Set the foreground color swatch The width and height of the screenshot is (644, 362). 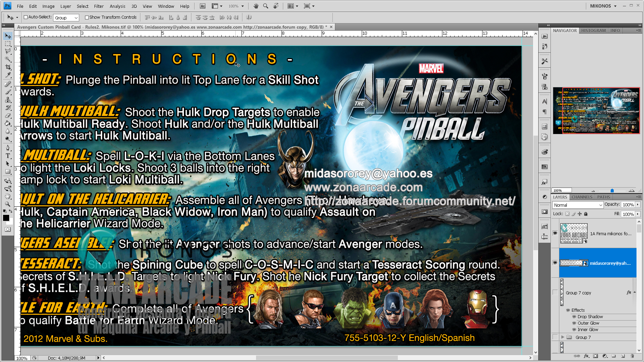point(6,218)
